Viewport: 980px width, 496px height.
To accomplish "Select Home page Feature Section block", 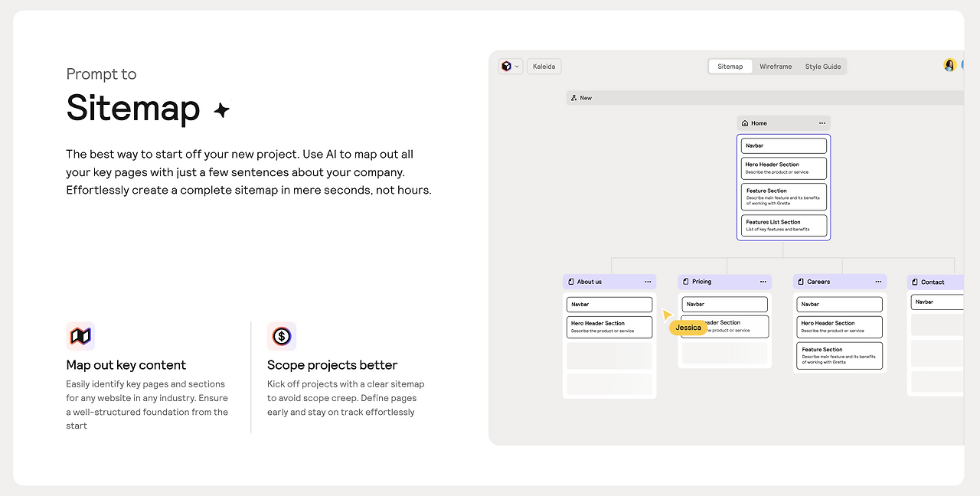I will pyautogui.click(x=784, y=197).
